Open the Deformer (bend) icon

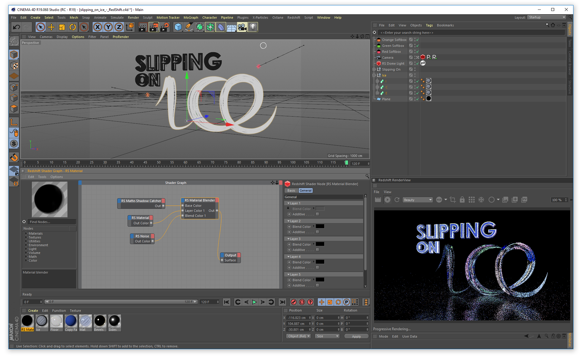pos(221,27)
